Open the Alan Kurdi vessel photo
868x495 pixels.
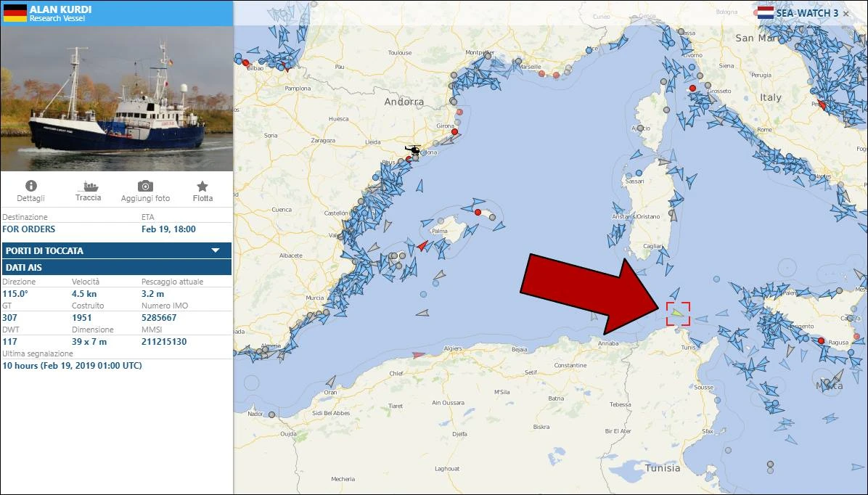coord(116,99)
